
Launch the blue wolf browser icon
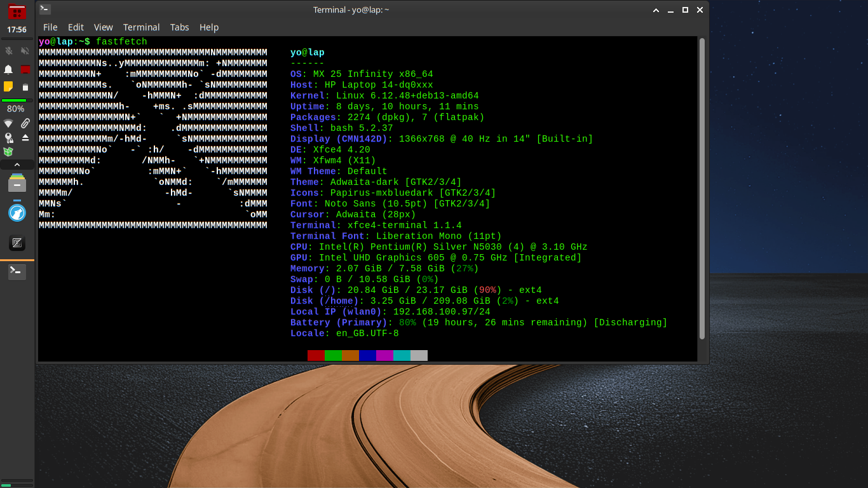[x=17, y=212]
